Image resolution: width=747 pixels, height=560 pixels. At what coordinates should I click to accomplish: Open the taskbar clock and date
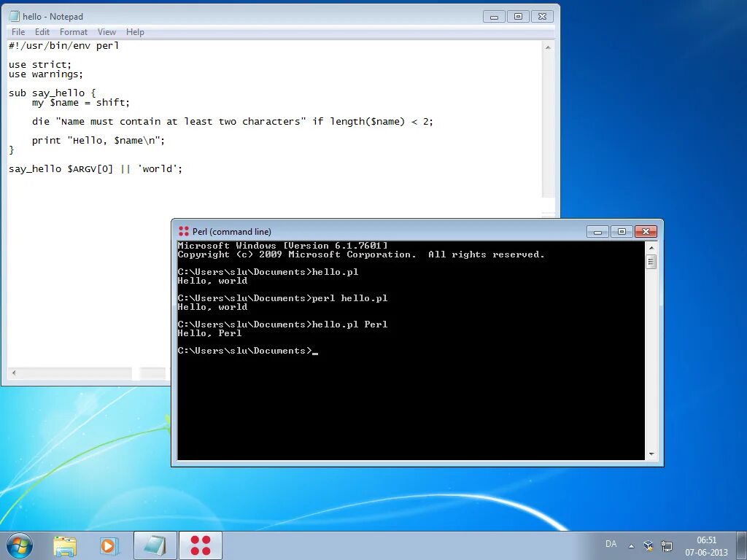pos(706,546)
